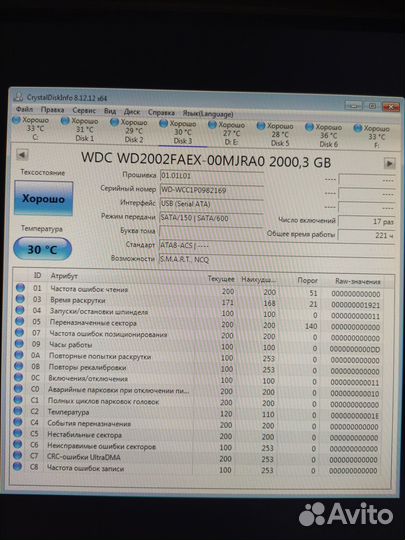Open the Диск menu
This screenshot has height=540, width=405.
coord(132,112)
